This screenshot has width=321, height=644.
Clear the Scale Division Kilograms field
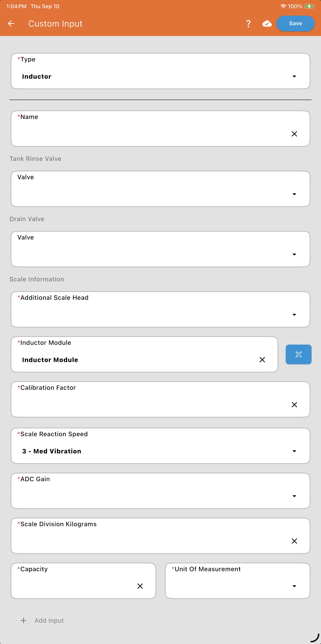click(294, 541)
